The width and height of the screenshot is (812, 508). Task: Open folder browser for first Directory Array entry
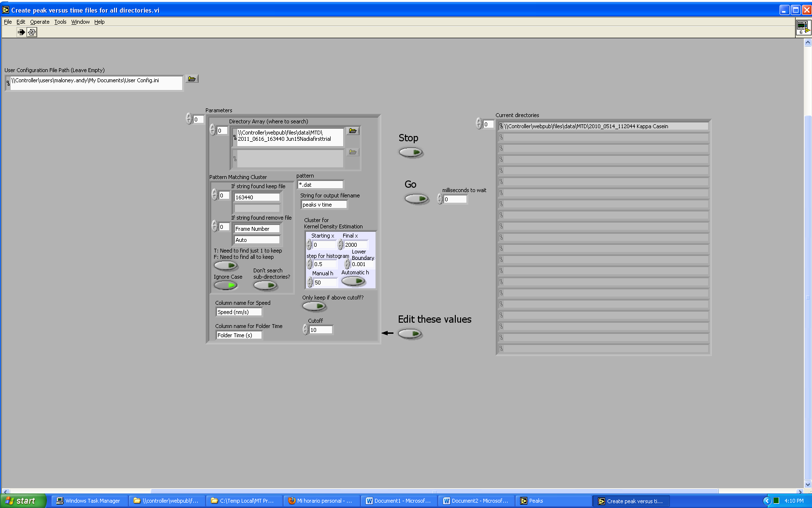click(x=353, y=131)
